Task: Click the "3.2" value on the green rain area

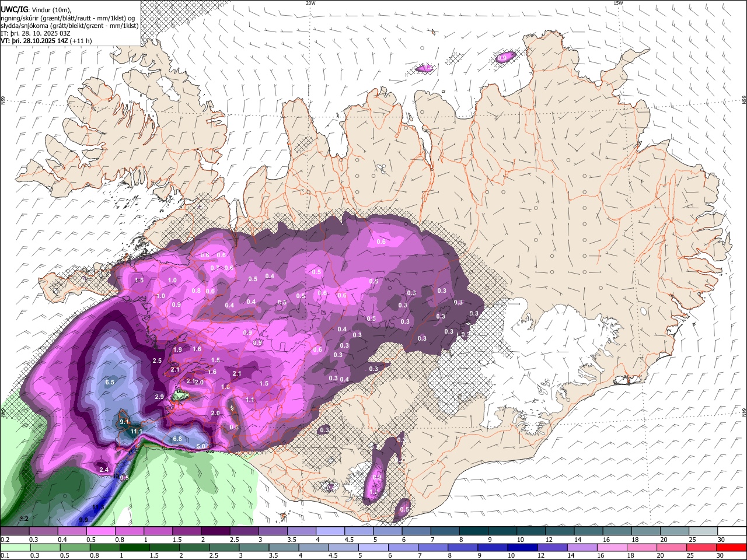Action: (24, 519)
